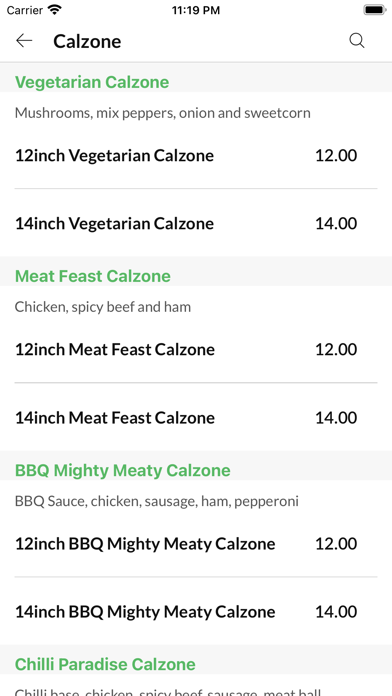Open the search magnifier icon
The image size is (392, 696).
click(x=356, y=41)
